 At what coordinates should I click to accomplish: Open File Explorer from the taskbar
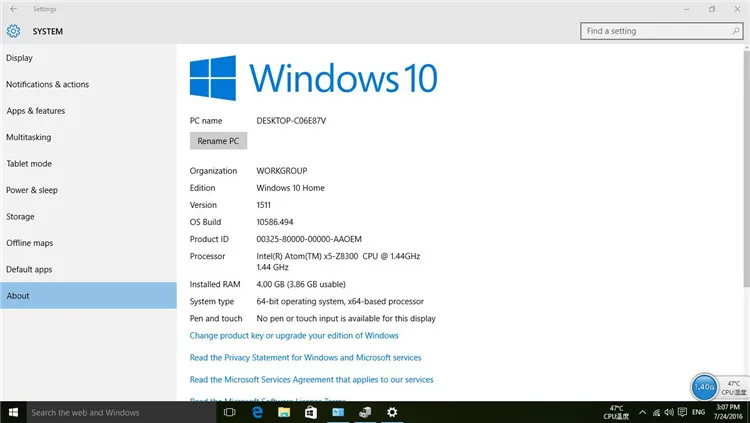click(x=284, y=412)
